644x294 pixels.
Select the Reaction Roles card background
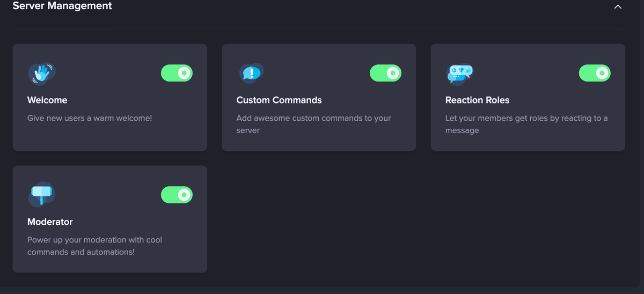point(528,97)
